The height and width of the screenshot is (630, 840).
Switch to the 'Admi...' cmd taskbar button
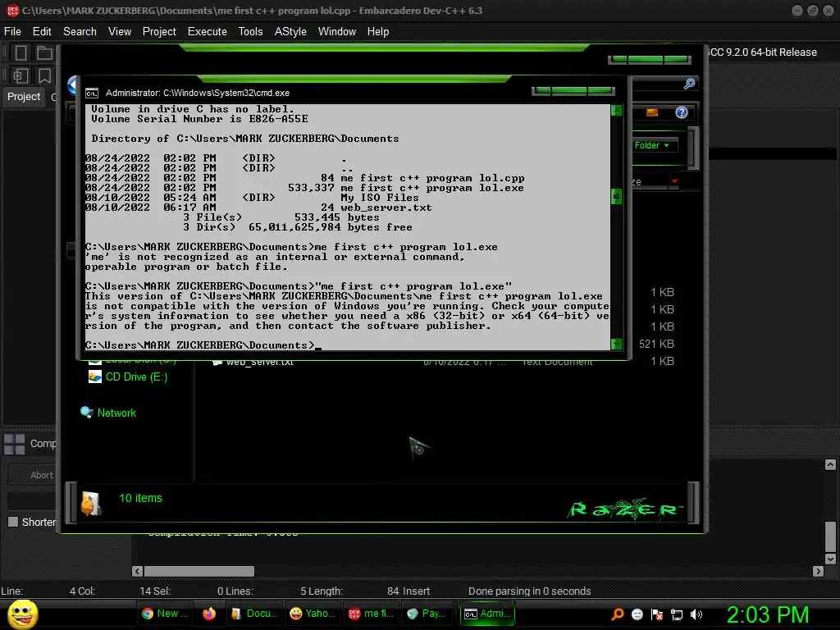click(x=486, y=614)
